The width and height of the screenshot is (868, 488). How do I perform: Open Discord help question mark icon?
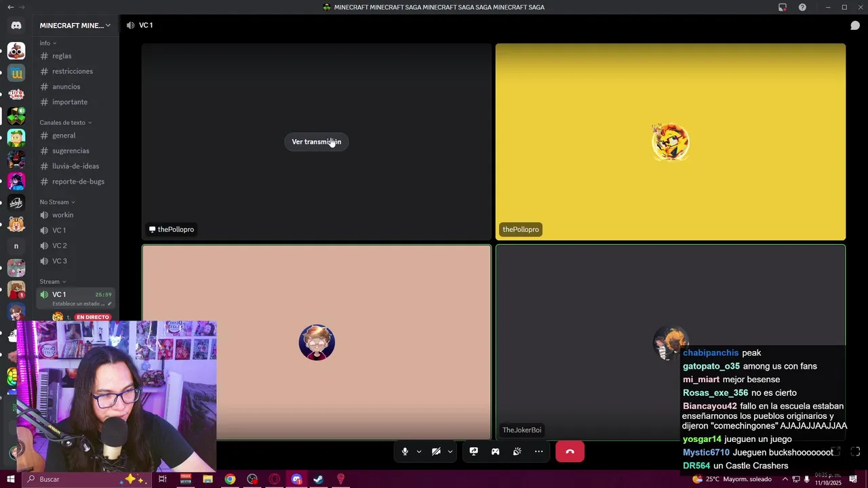pyautogui.click(x=802, y=7)
